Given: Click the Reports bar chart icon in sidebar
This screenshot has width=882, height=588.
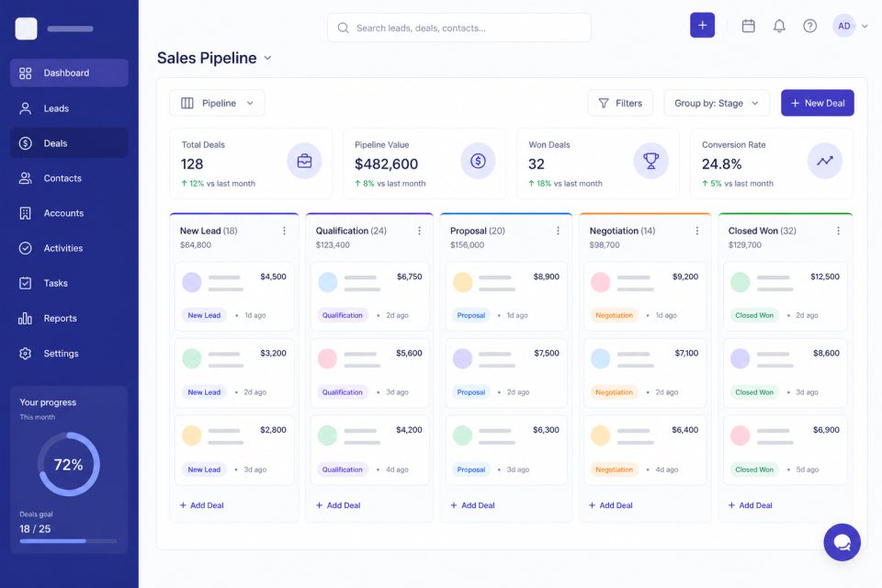Looking at the screenshot, I should (26, 319).
